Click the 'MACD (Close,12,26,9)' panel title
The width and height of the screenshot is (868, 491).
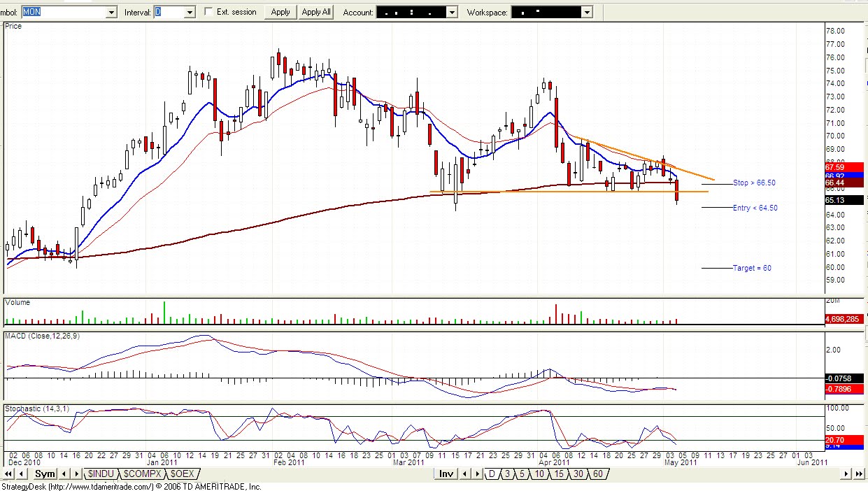[41, 336]
